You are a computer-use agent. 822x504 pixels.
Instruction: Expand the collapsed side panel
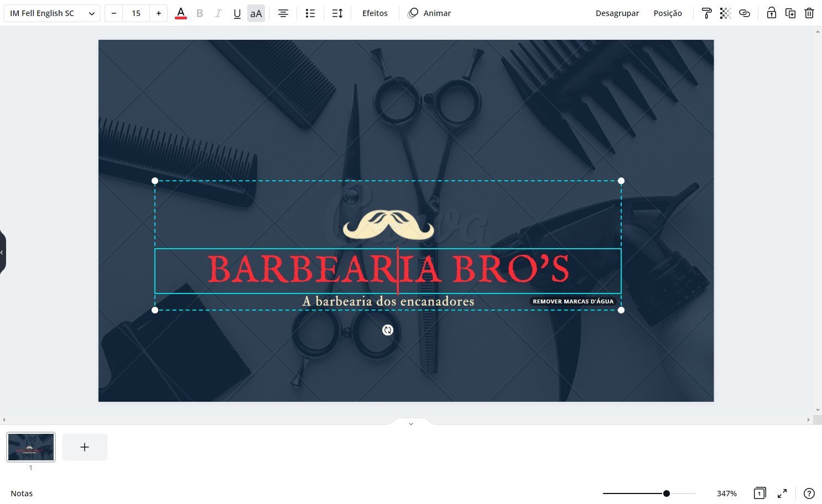2,252
